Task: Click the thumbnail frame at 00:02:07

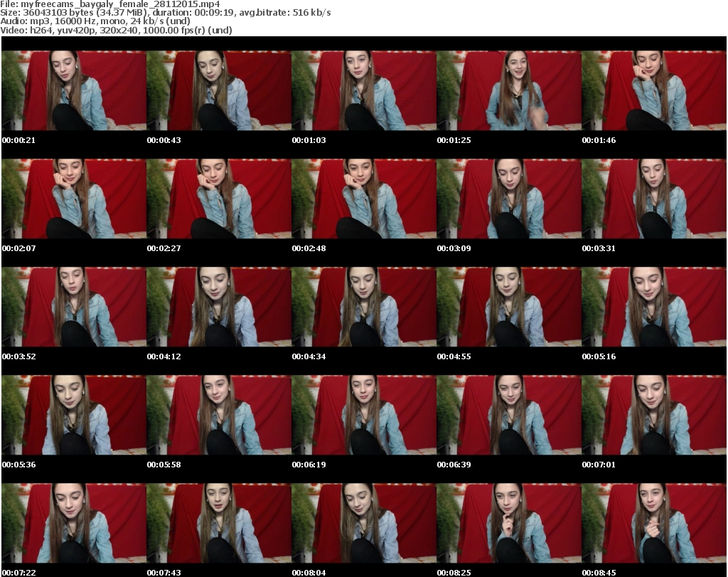Action: [74, 198]
